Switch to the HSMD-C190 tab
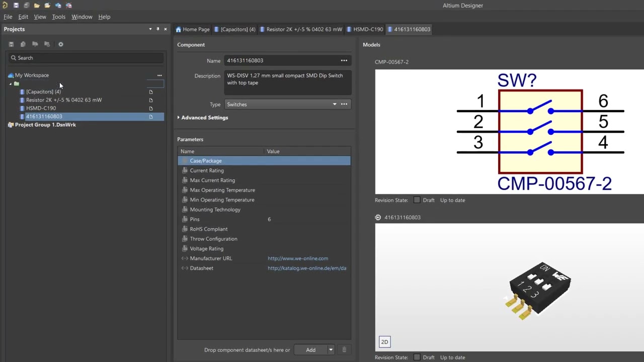 click(x=368, y=29)
